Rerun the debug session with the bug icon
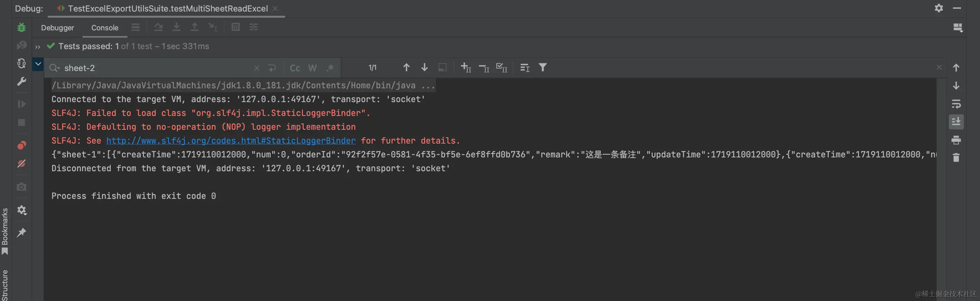This screenshot has height=301, width=980. (x=21, y=27)
